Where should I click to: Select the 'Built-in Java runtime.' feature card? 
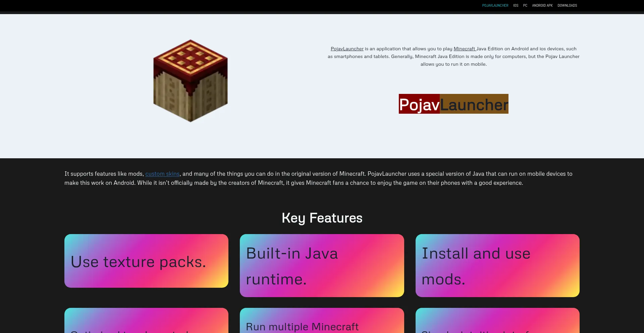coord(322,266)
